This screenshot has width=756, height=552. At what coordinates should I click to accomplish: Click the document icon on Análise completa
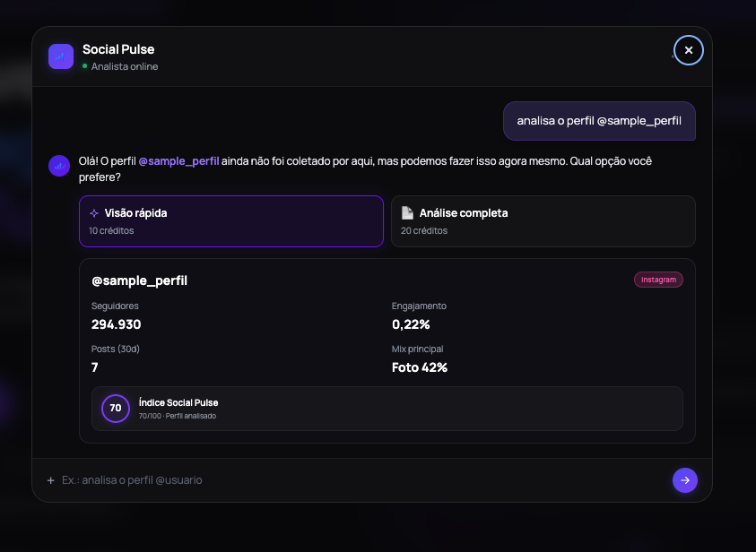click(407, 212)
